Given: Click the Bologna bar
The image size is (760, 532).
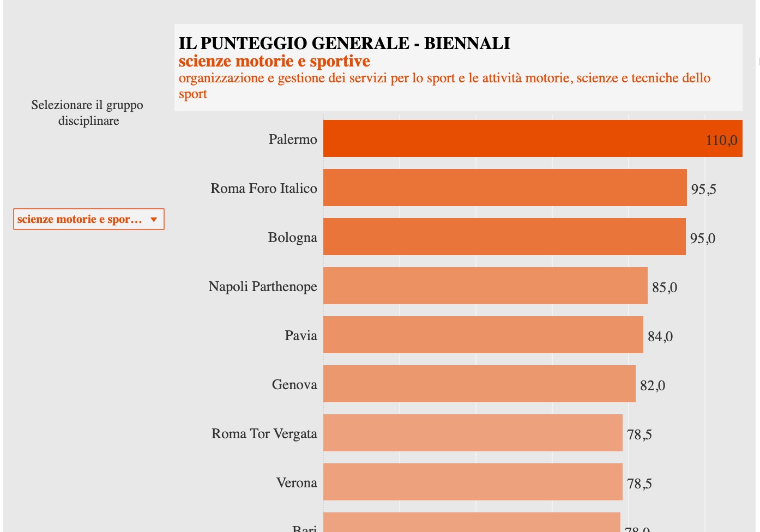Looking at the screenshot, I should pos(504,237).
